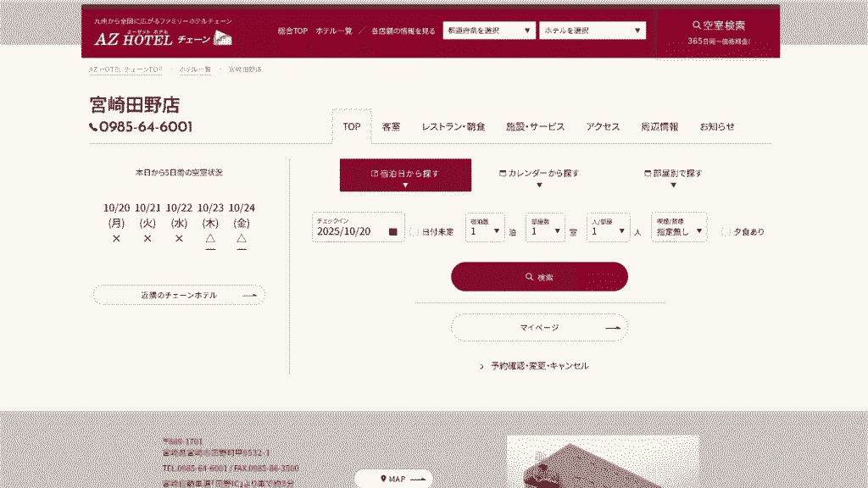Enable the 夕食あり checkbox
The width and height of the screenshot is (868, 488).
click(726, 231)
